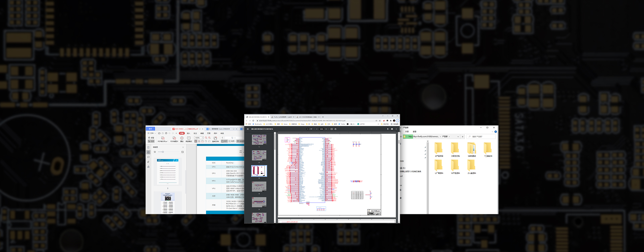The image size is (644, 252).
Task: Open the 查看 tab in File Explorer
Action: pyautogui.click(x=415, y=132)
